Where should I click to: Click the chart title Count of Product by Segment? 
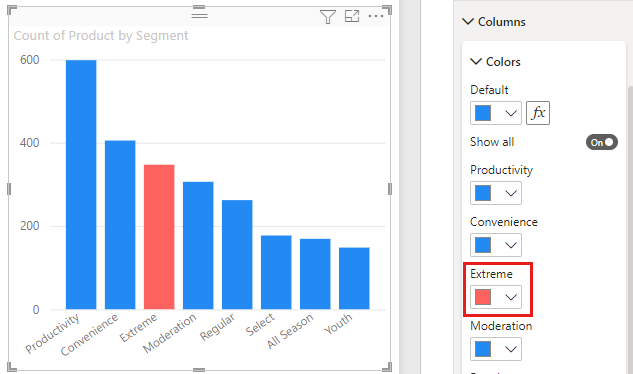(101, 36)
